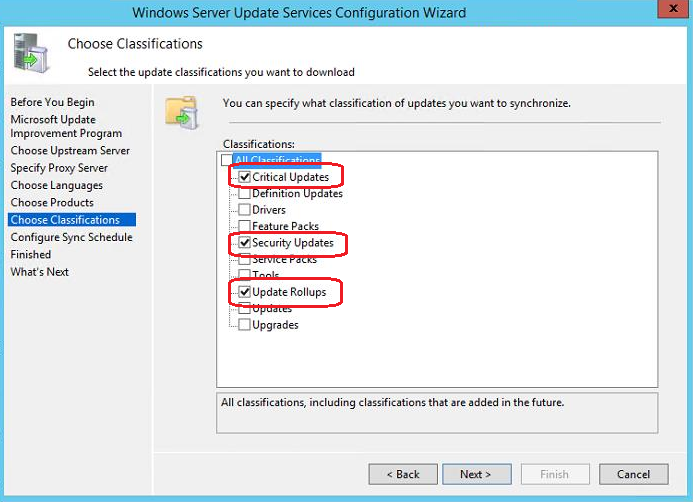Jump to Configure Sync Schedule step

tap(71, 238)
